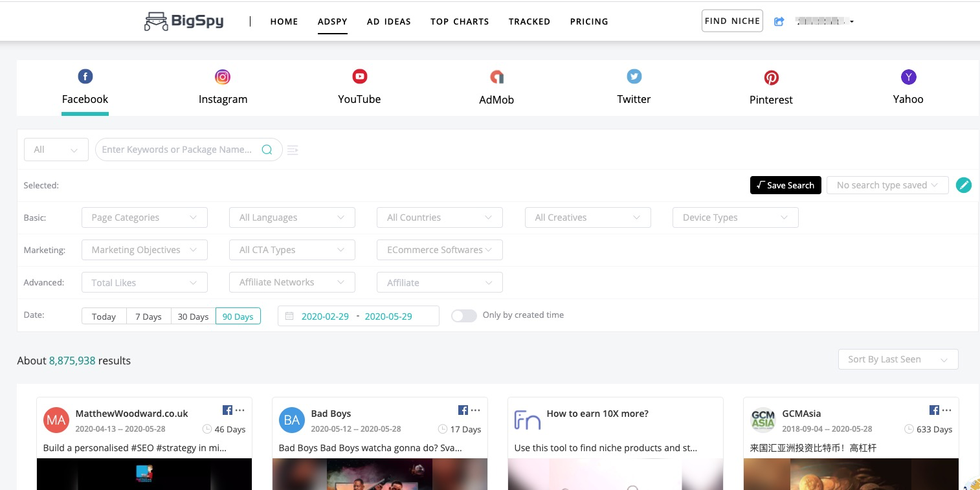Open the Top Charts menu item
Viewport: 980px width, 490px height.
click(460, 21)
